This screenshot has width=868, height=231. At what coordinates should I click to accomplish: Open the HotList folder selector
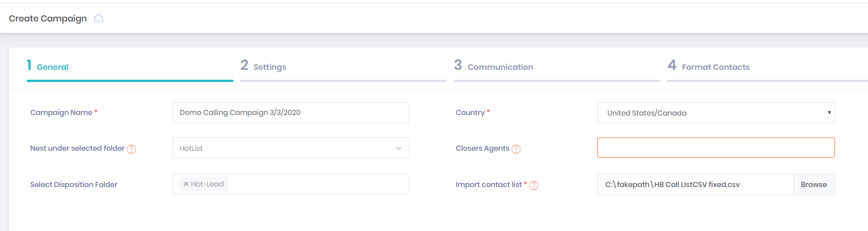tap(290, 148)
